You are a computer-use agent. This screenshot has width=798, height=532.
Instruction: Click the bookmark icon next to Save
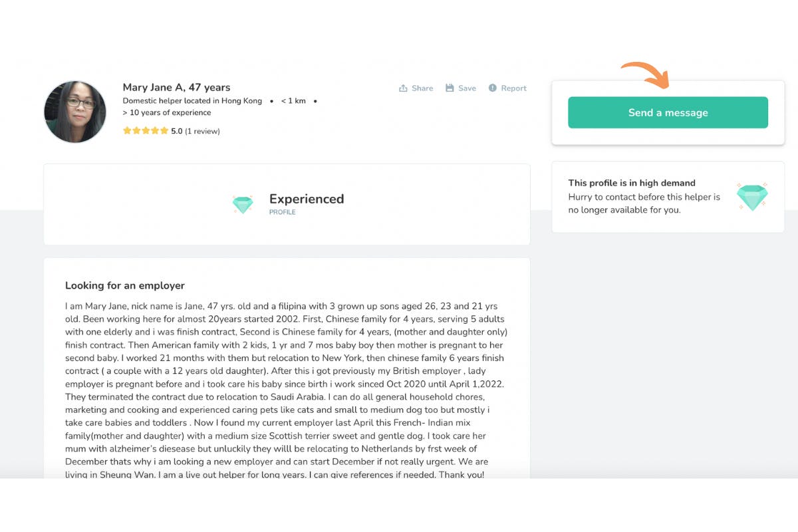coord(450,88)
